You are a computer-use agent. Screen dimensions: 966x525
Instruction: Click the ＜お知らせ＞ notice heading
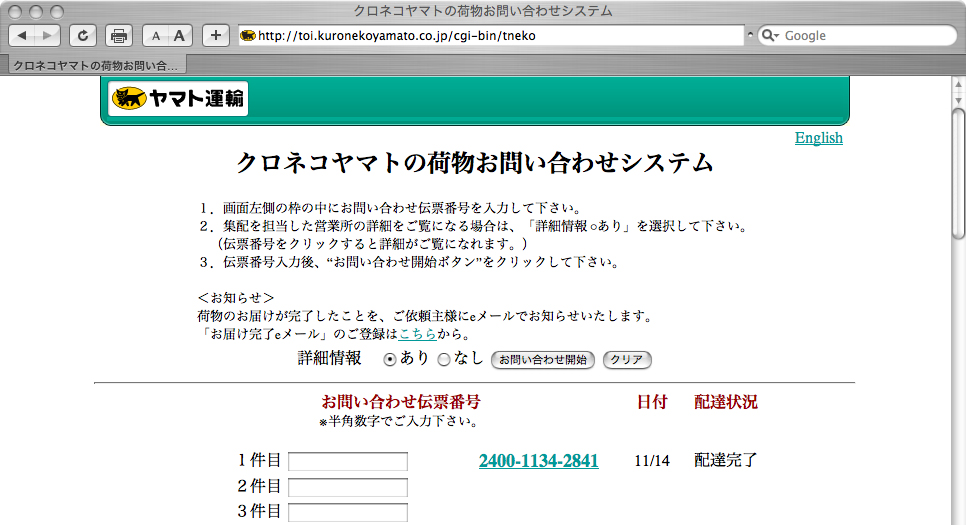(236, 298)
